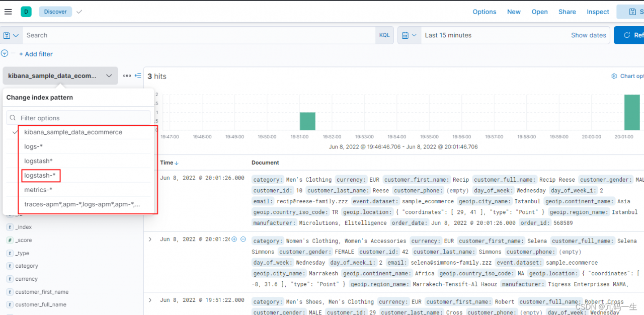Viewport: 644px width, 315px height.
Task: Expand the 19:51:22 Robert Cross row
Action: tap(150, 300)
